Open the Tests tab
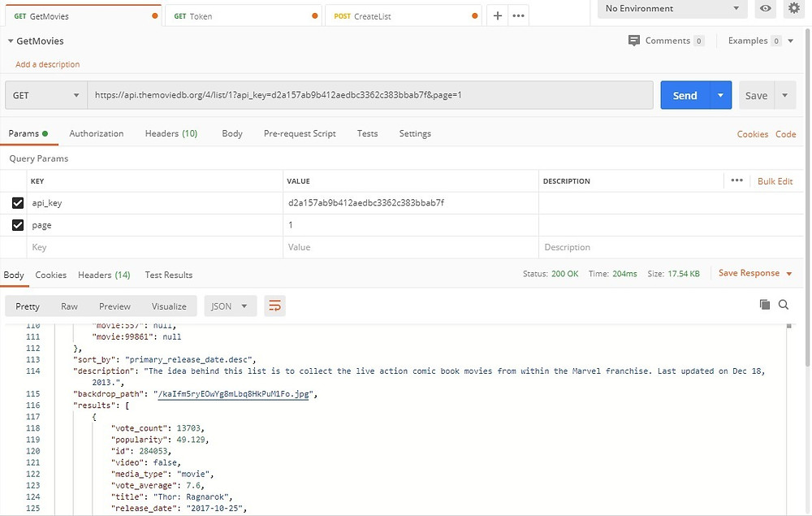The image size is (812, 516). click(x=367, y=133)
